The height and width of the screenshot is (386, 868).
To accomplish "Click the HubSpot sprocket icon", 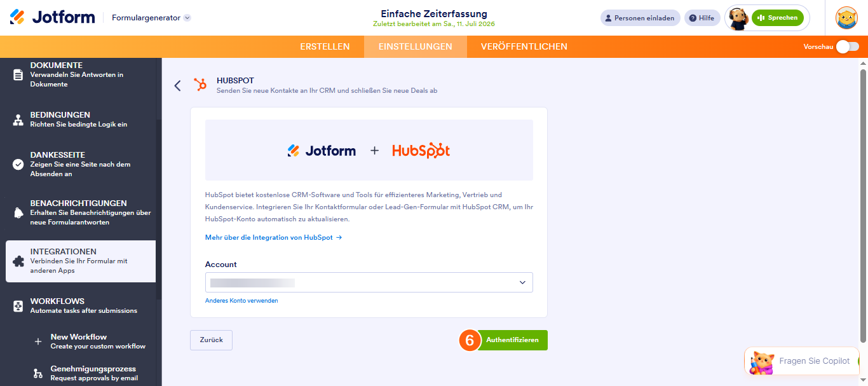I will [200, 85].
